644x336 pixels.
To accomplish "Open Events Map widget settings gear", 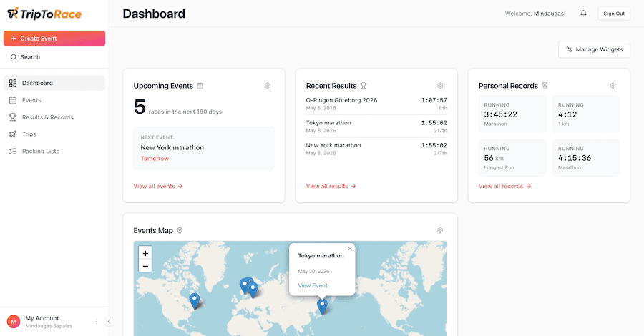I will pos(440,231).
